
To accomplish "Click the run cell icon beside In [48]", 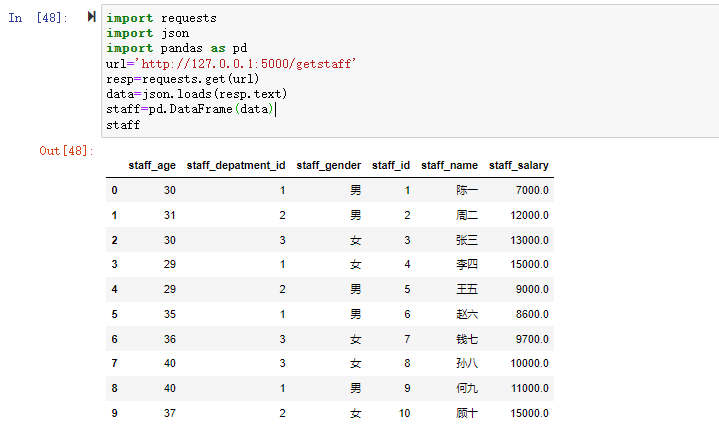I will point(92,17).
